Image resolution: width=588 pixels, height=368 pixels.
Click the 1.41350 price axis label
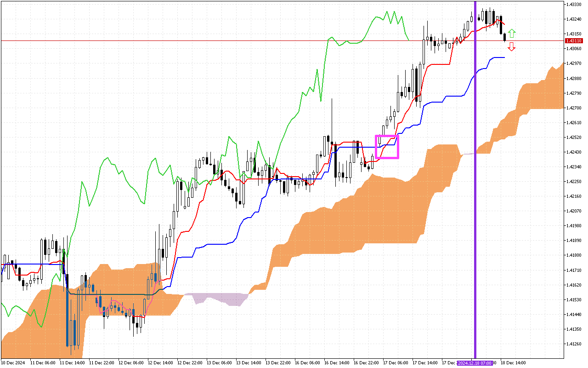tap(573, 329)
